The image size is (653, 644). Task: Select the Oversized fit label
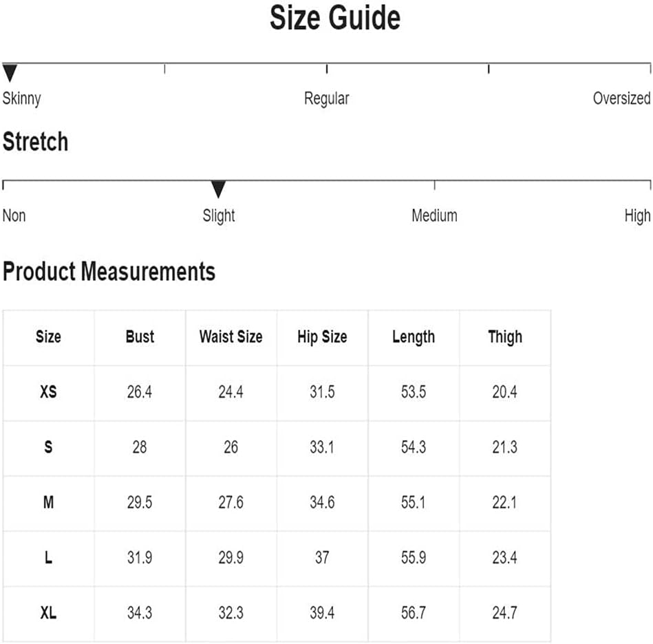(622, 98)
